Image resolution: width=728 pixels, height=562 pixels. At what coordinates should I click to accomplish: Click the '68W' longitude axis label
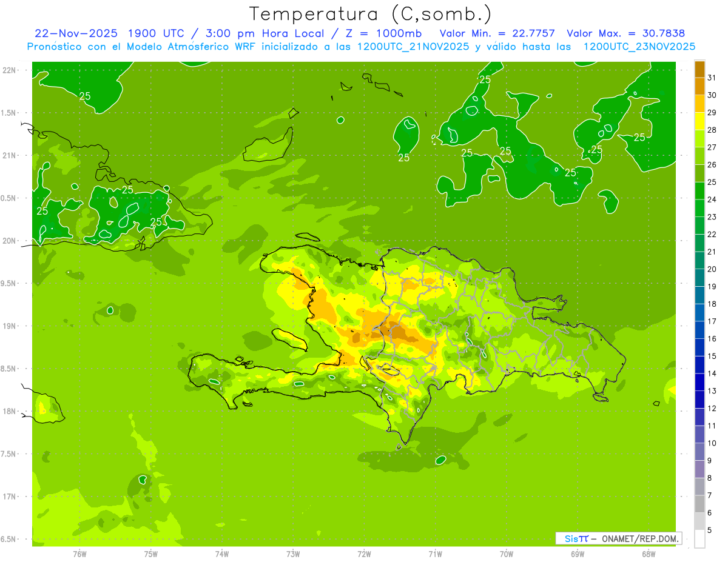[x=649, y=554]
